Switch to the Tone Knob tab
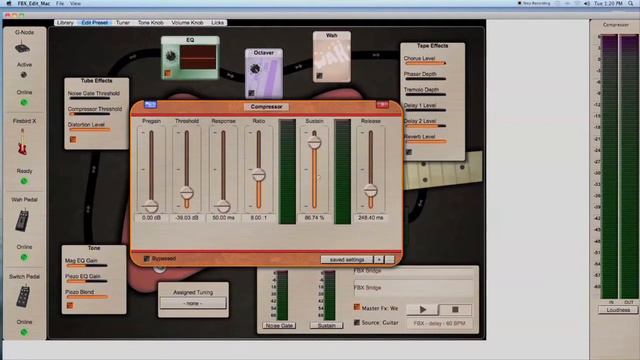 (x=151, y=23)
